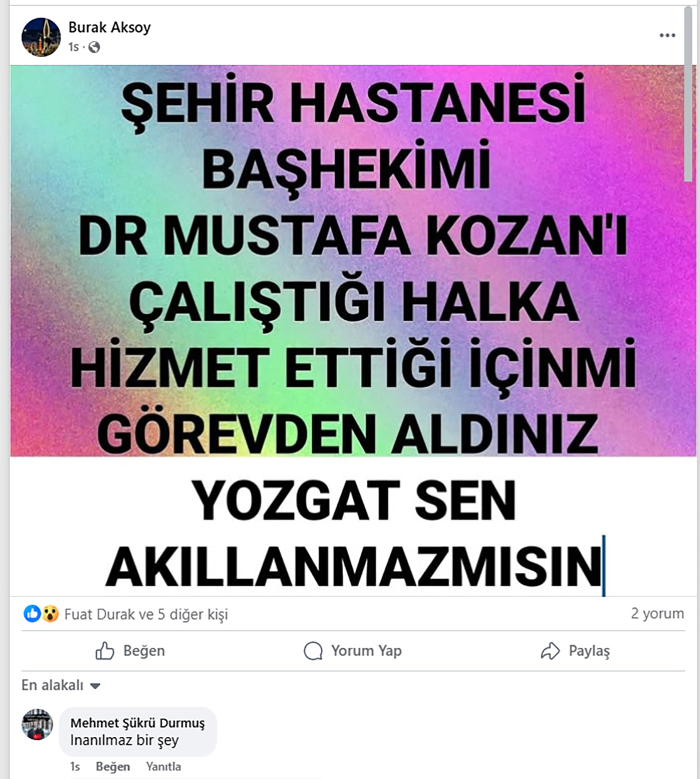Image resolution: width=700 pixels, height=779 pixels.
Task: Click the wow reaction emoji icon
Action: click(x=50, y=614)
